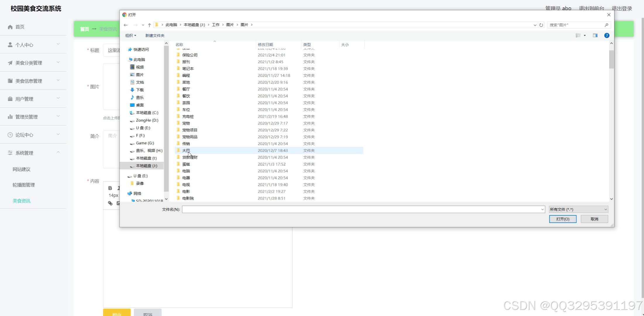The height and width of the screenshot is (316, 644).
Task: Click 取消 in the file dialog
Action: [x=594, y=219]
